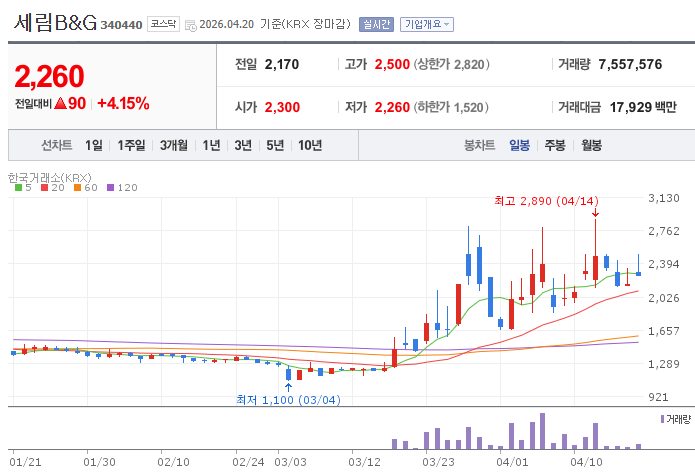Select the 일봉 daily candle chart
Screen dimensions: 695x476
tap(519, 145)
